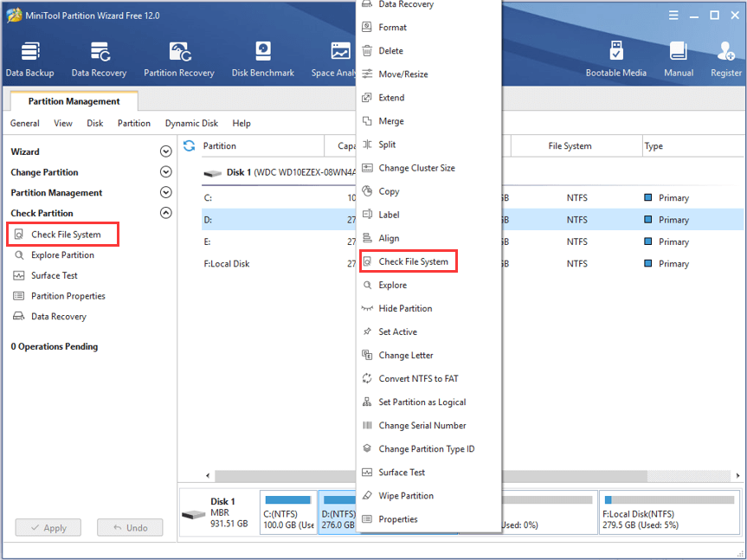This screenshot has height=560, width=747.
Task: Open the Manual
Action: pos(679,60)
